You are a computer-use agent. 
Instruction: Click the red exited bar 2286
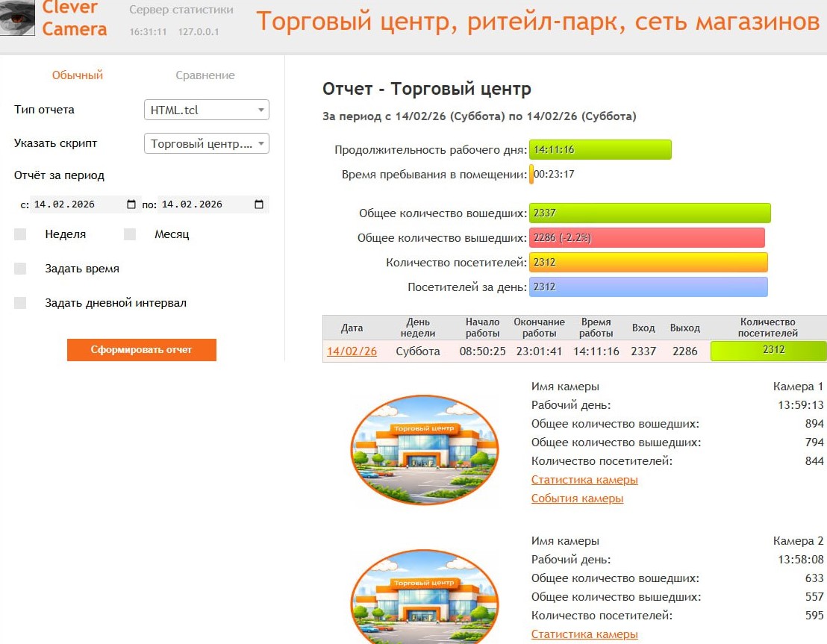[646, 237]
